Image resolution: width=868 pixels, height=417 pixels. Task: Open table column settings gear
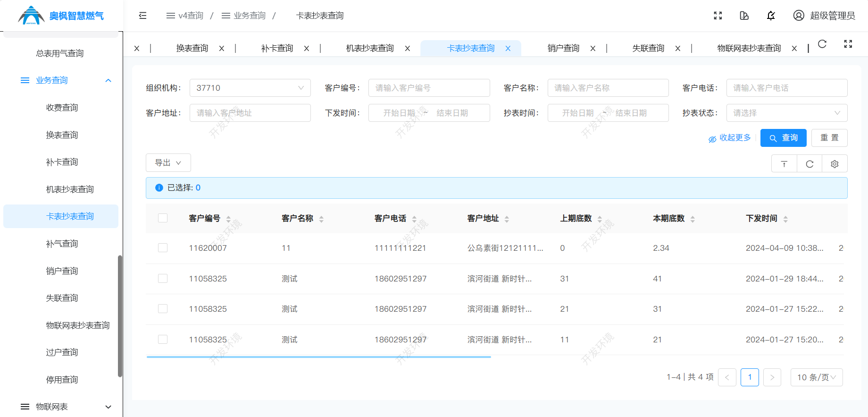(835, 164)
